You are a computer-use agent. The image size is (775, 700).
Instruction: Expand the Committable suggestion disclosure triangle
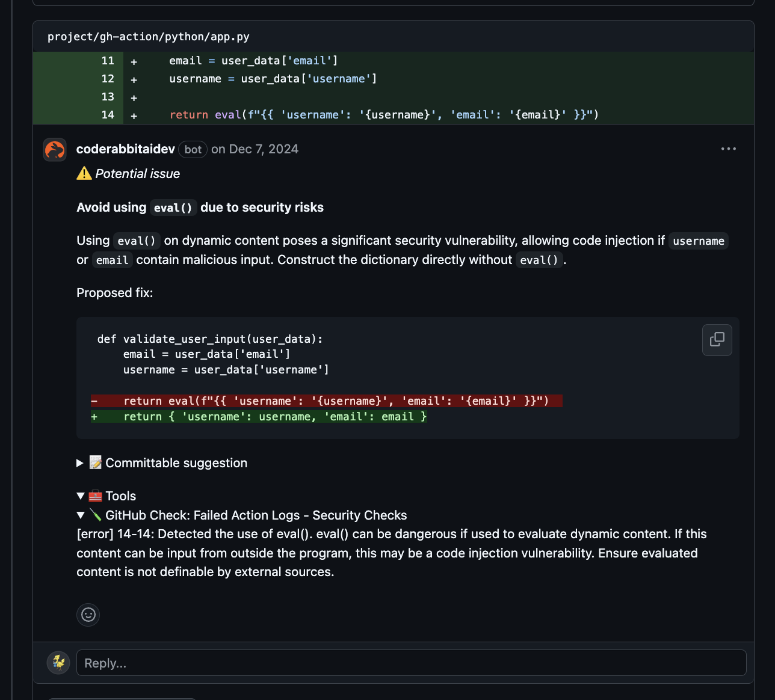click(80, 463)
